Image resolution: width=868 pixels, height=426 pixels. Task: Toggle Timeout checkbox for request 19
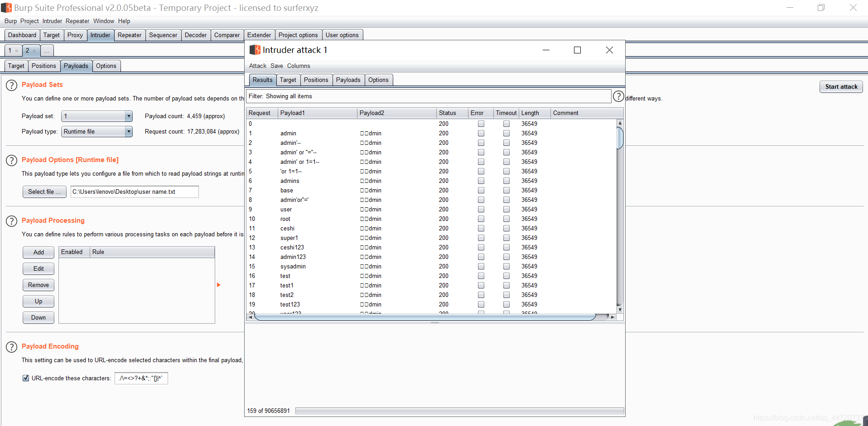coord(506,304)
